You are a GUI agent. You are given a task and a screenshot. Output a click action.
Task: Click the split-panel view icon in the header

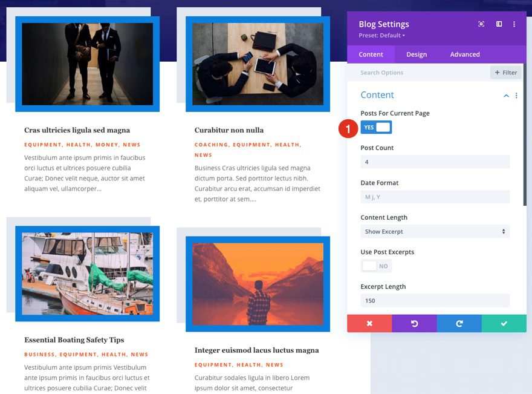[x=498, y=24]
